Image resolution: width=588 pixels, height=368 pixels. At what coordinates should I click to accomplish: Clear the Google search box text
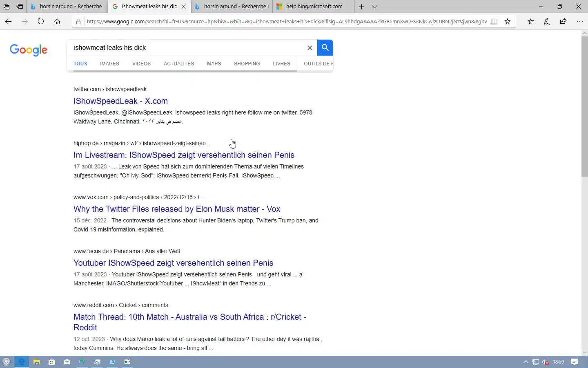(310, 48)
